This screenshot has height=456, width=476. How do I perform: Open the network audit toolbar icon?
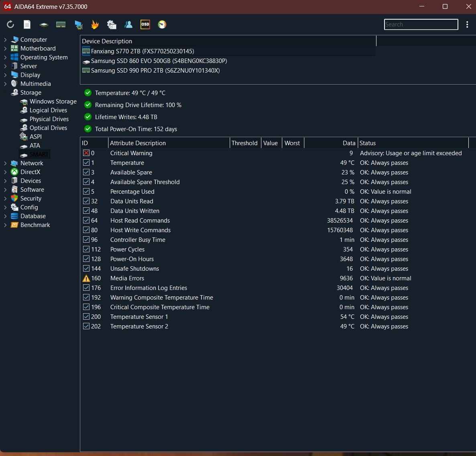click(x=112, y=24)
